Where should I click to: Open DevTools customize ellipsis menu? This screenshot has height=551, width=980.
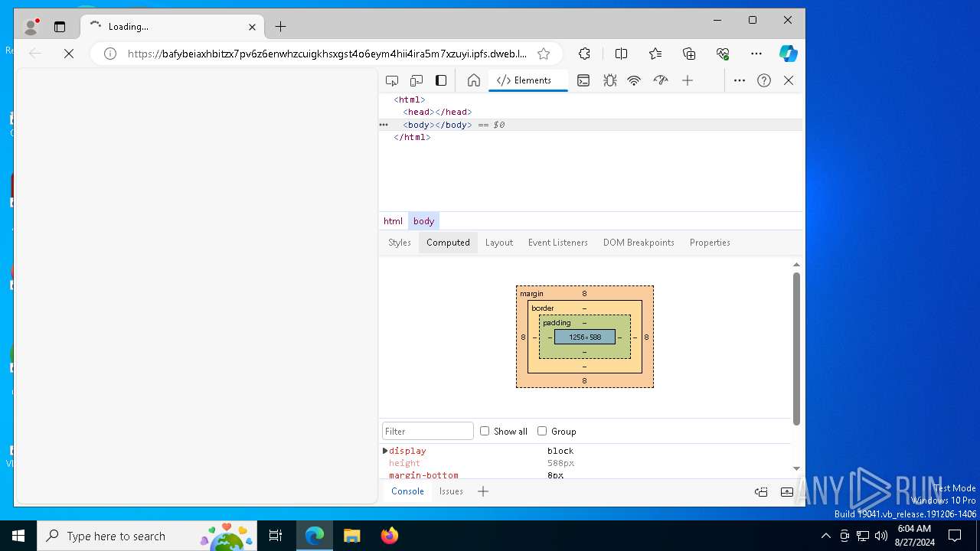[740, 80]
